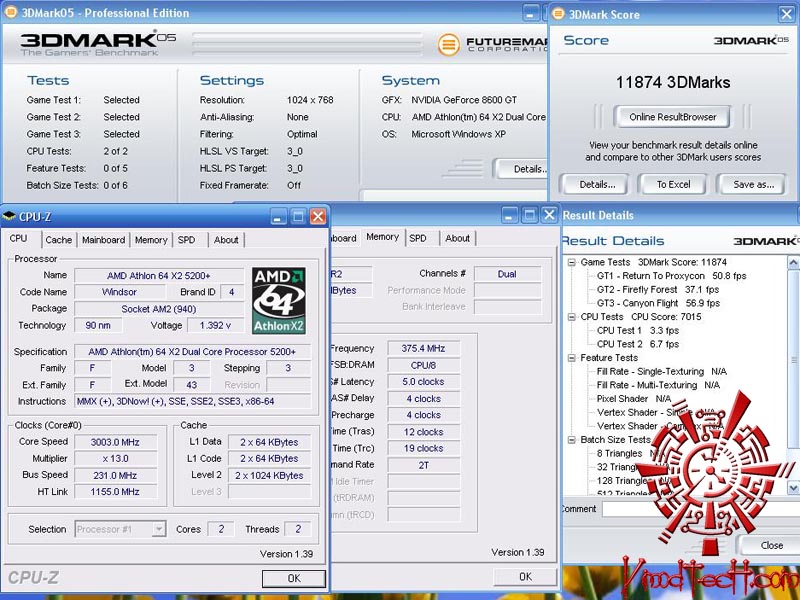This screenshot has width=800, height=600.
Task: Select Fill Rate - Single-Texturing row
Action: (662, 371)
